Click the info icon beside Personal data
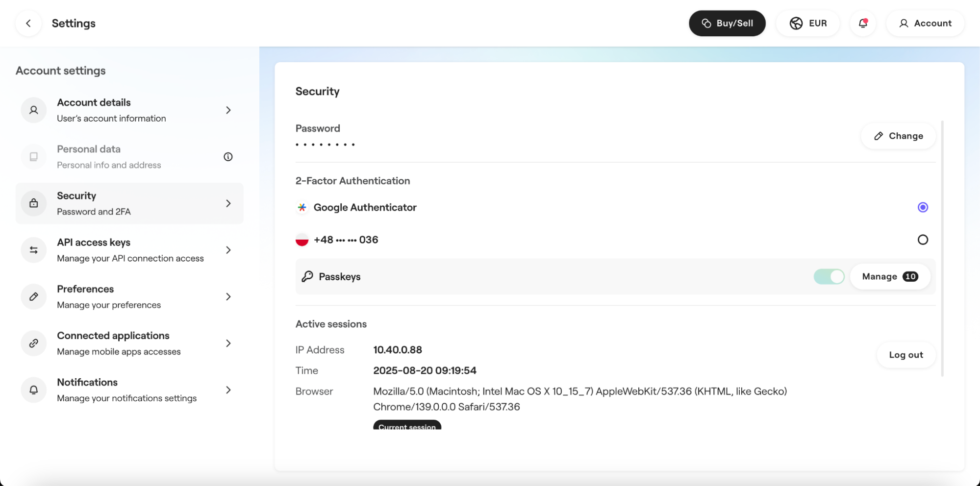The image size is (980, 486). pos(228,157)
